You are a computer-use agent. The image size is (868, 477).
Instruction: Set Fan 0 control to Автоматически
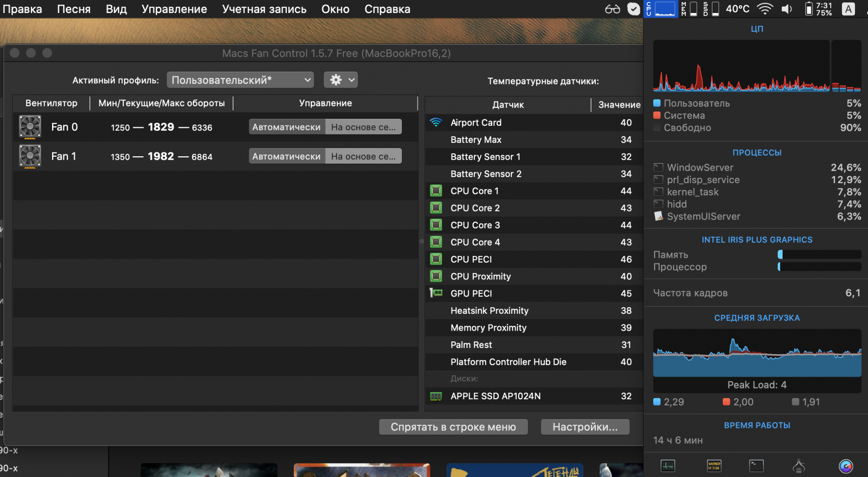(x=286, y=127)
